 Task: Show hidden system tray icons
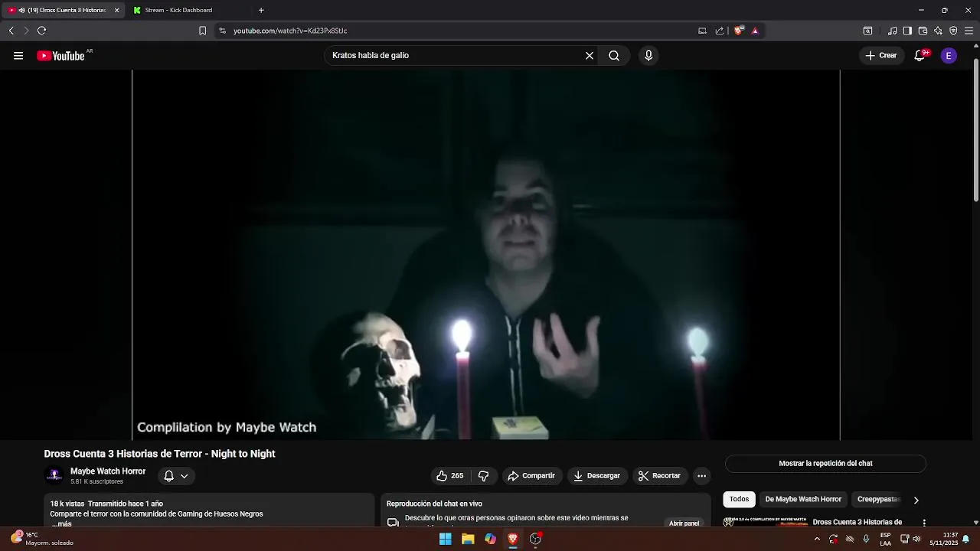pyautogui.click(x=817, y=539)
